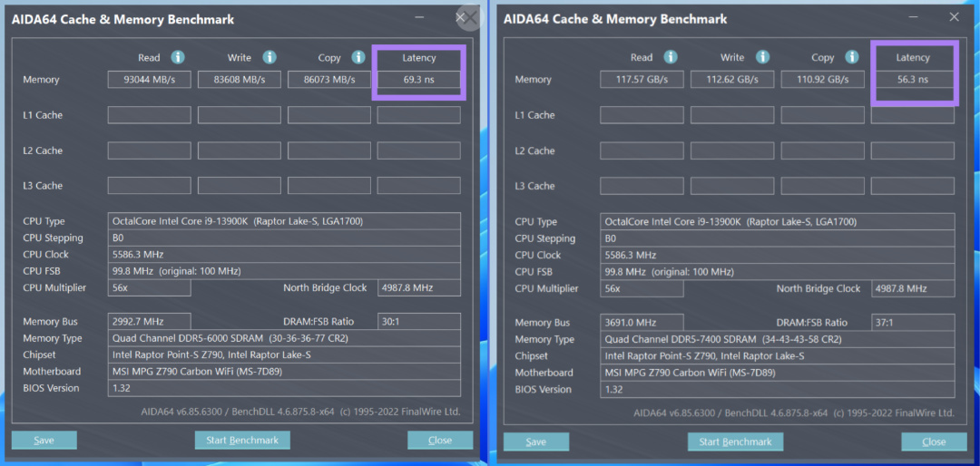Click Memory Bus 2992.7 MHz value
Screen dimensions: 980x466
click(x=150, y=322)
